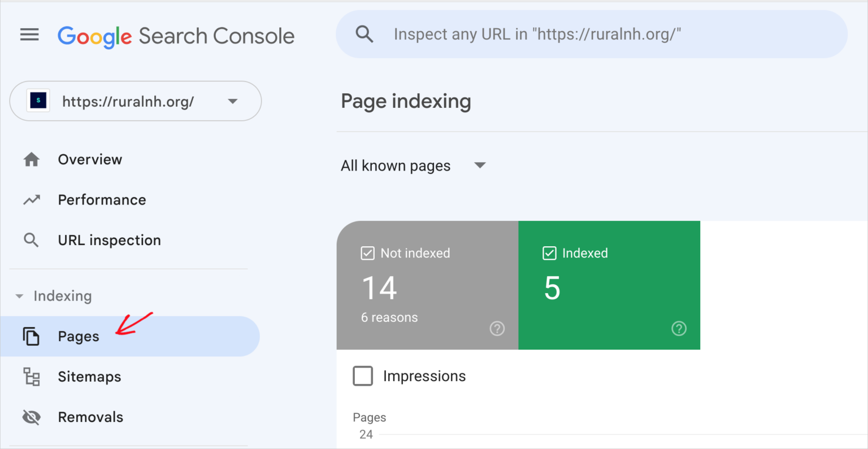The height and width of the screenshot is (449, 868).
Task: Click the Google Search Console logo
Action: pyautogui.click(x=176, y=36)
